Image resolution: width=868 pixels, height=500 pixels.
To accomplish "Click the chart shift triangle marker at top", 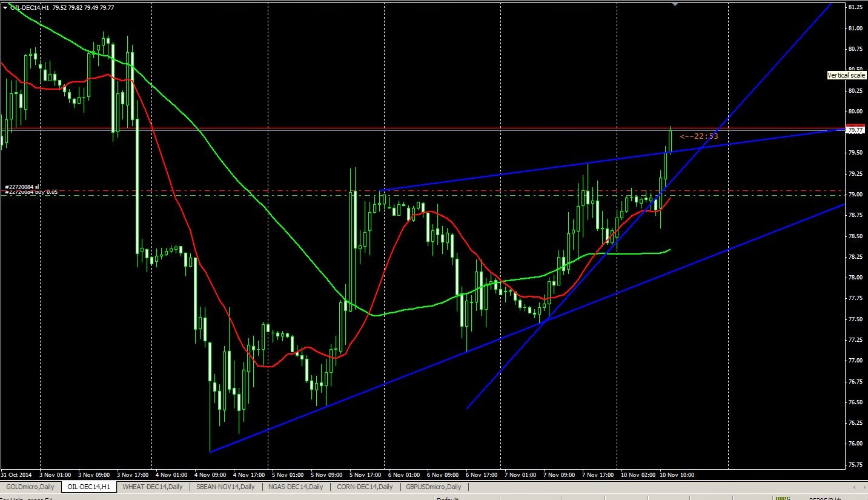I will pyautogui.click(x=675, y=3).
